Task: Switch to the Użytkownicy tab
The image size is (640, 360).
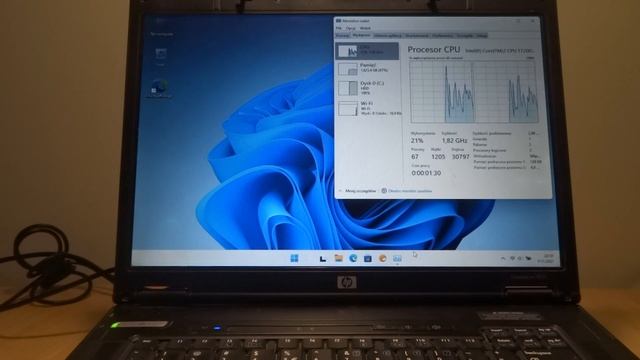Action: (x=443, y=36)
